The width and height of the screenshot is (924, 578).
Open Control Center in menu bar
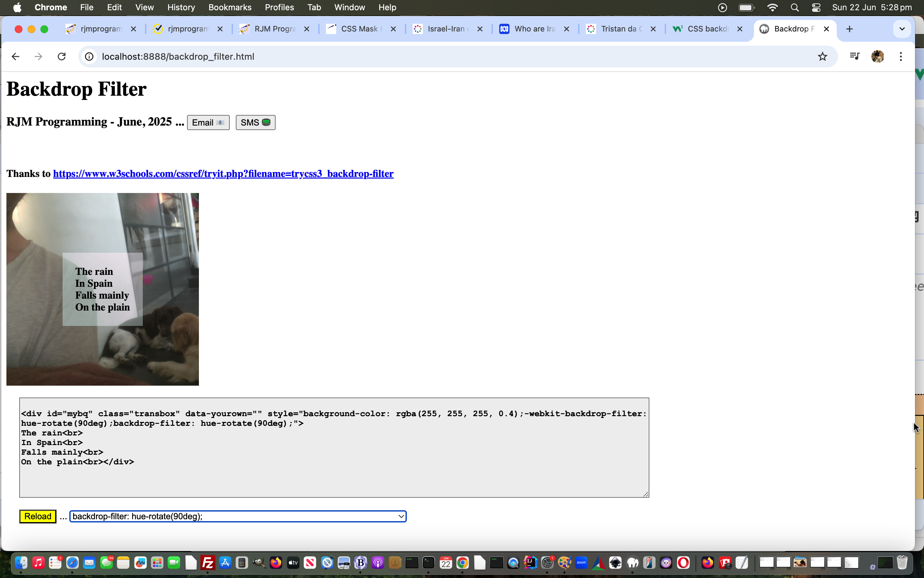click(816, 8)
